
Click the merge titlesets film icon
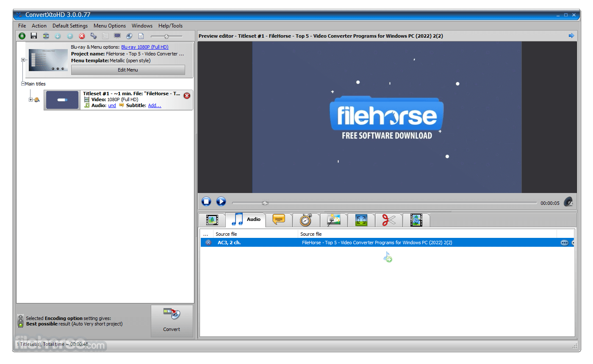(46, 36)
